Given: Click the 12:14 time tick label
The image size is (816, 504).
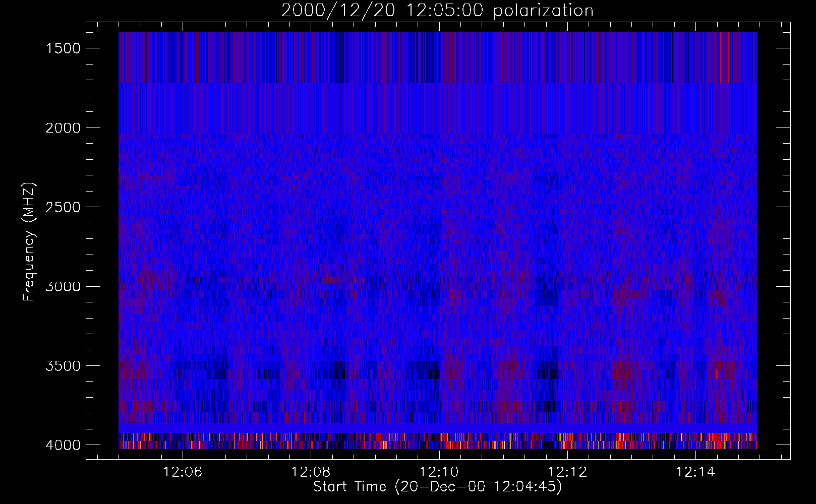Looking at the screenshot, I should (696, 472).
